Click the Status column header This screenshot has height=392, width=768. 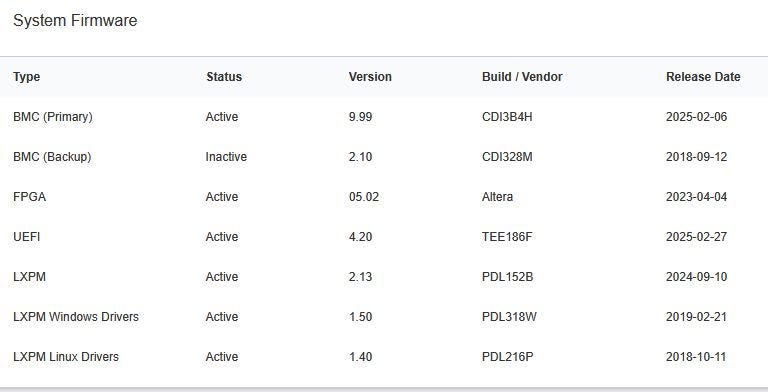(x=224, y=77)
